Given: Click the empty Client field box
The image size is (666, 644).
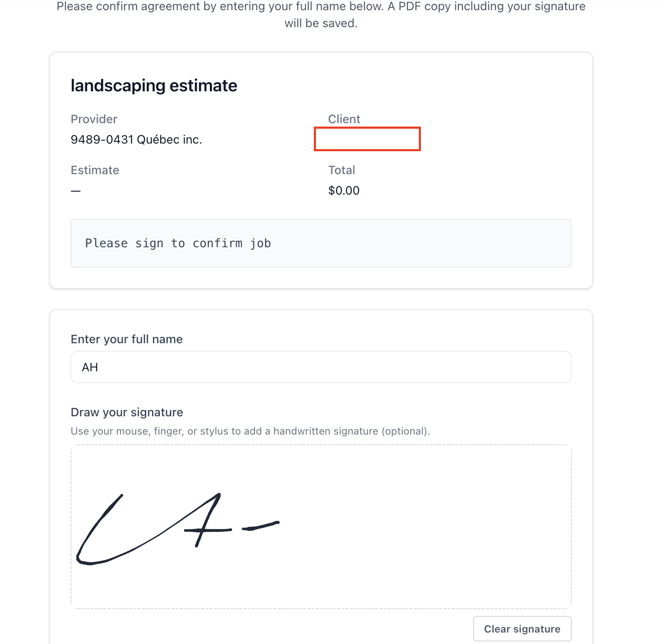Looking at the screenshot, I should (367, 139).
